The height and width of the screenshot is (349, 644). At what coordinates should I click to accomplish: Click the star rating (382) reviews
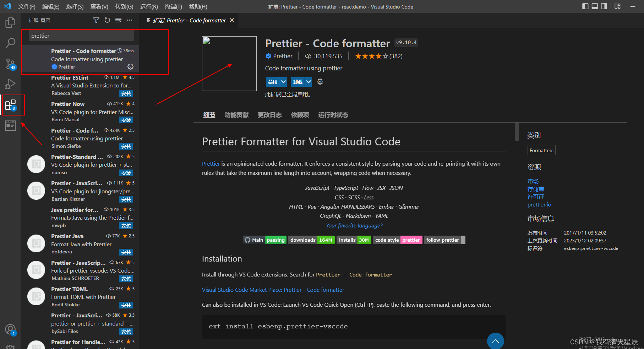point(378,56)
